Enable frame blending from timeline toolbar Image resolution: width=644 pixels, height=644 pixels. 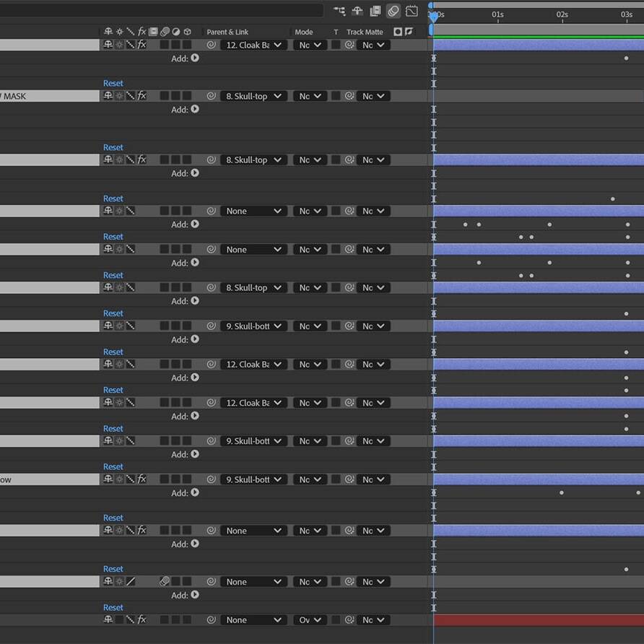(375, 11)
